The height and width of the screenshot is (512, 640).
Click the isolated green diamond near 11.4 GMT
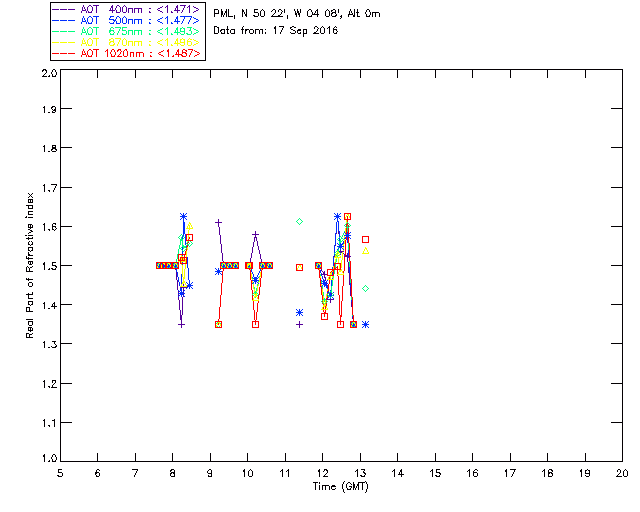(300, 221)
